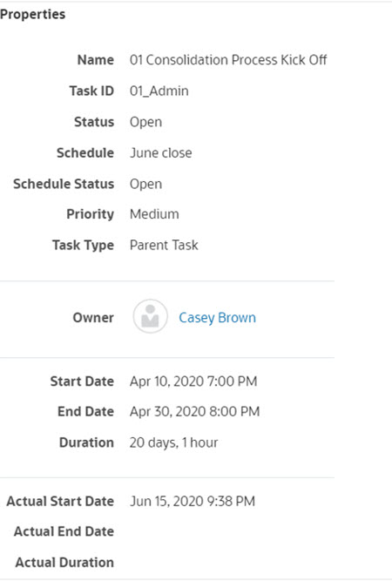
Task: Click the task name 01 Consolidation Process Kick Off
Action: pyautogui.click(x=228, y=59)
